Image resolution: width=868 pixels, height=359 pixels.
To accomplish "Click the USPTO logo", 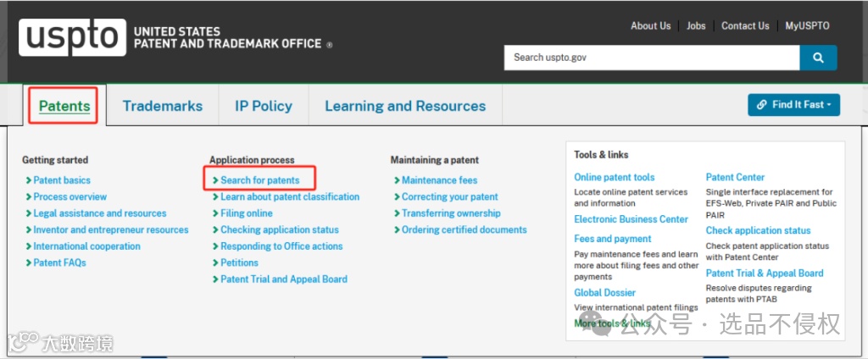I will pos(73,37).
